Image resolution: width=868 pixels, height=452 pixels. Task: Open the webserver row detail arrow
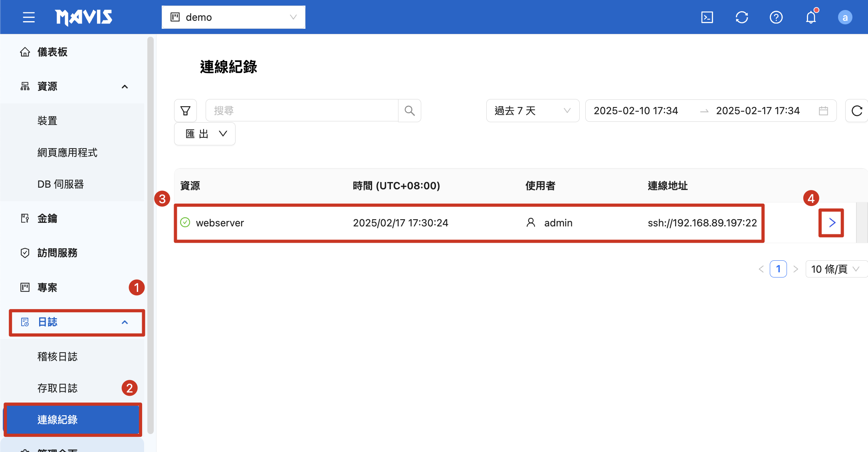coord(832,223)
